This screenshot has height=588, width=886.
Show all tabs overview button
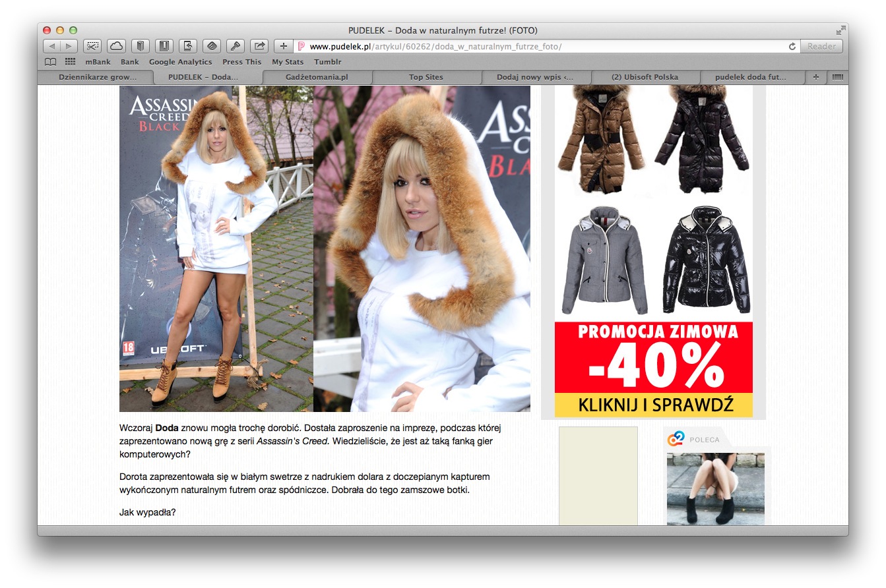[838, 77]
